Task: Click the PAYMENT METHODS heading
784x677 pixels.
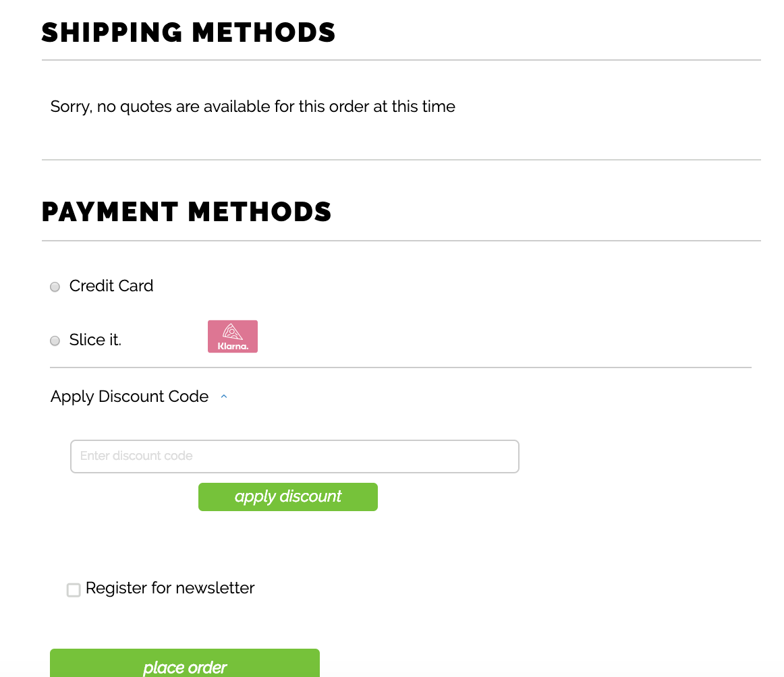Action: (187, 211)
